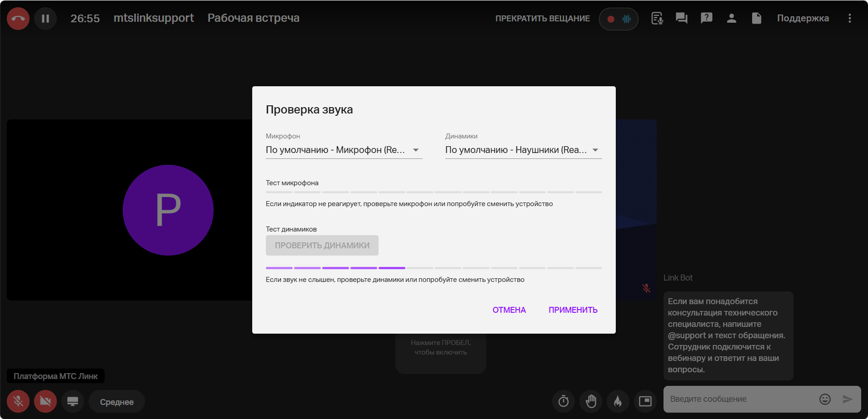The height and width of the screenshot is (419, 868).
Task: Open the questions panel icon
Action: pos(706,18)
